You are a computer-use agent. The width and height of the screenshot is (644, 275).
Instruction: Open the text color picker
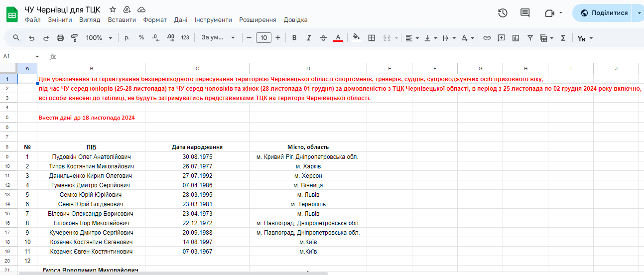point(338,38)
